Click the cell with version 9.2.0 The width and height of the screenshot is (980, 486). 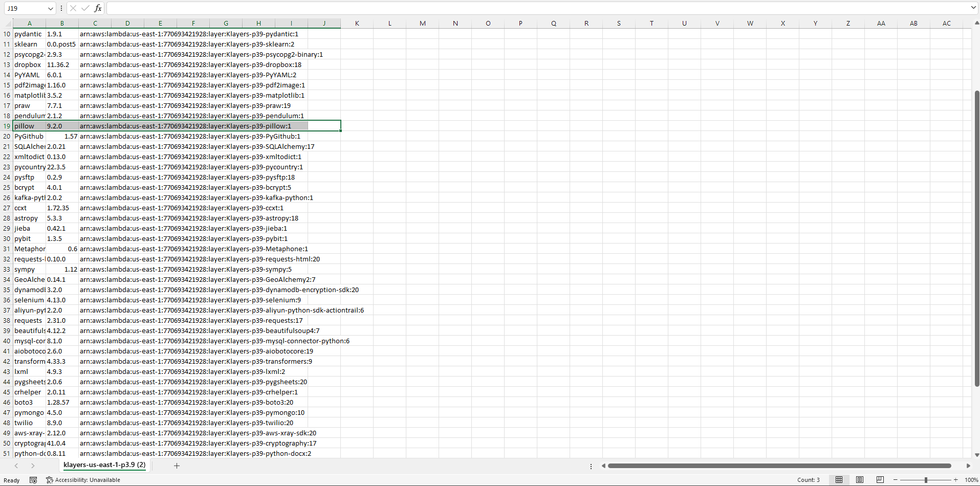tap(62, 126)
